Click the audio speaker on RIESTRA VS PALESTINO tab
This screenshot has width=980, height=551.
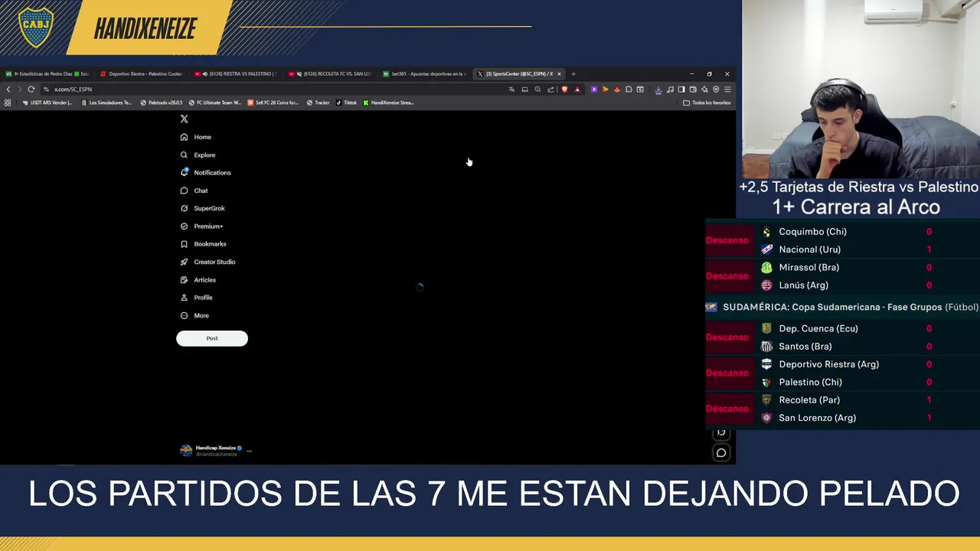pos(204,74)
